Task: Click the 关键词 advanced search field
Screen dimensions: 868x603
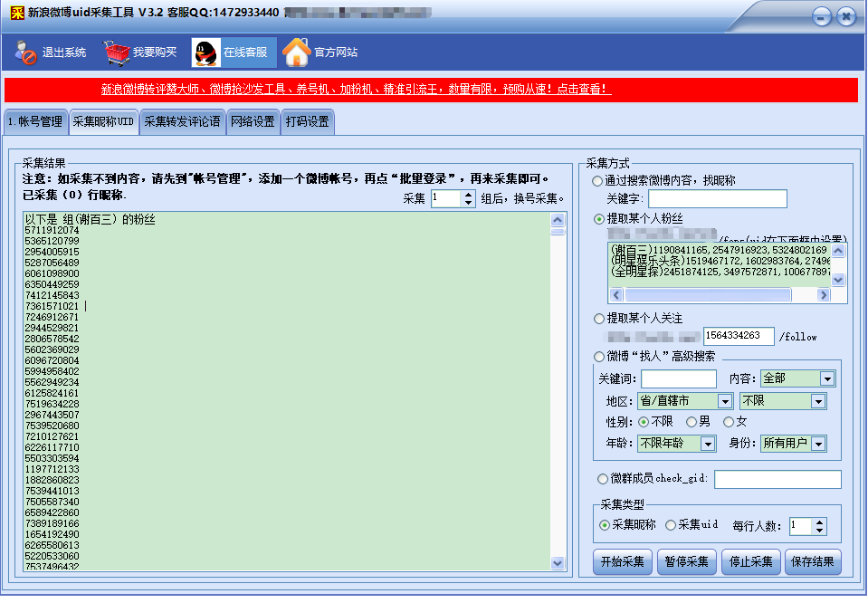Action: pos(679,379)
